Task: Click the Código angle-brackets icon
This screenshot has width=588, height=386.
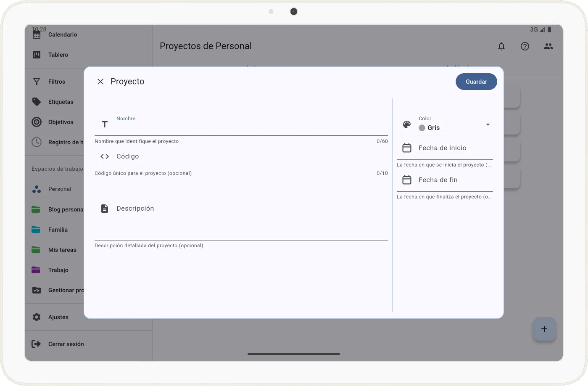Action: [105, 156]
